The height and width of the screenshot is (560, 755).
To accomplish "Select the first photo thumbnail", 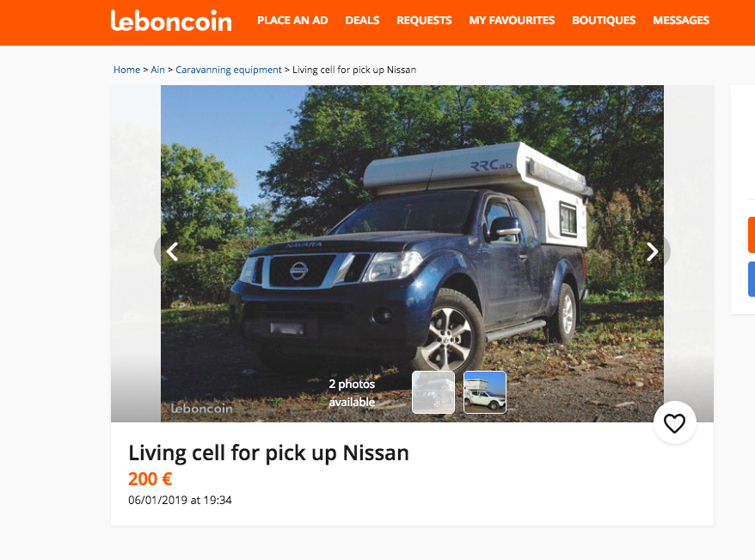I will [433, 392].
